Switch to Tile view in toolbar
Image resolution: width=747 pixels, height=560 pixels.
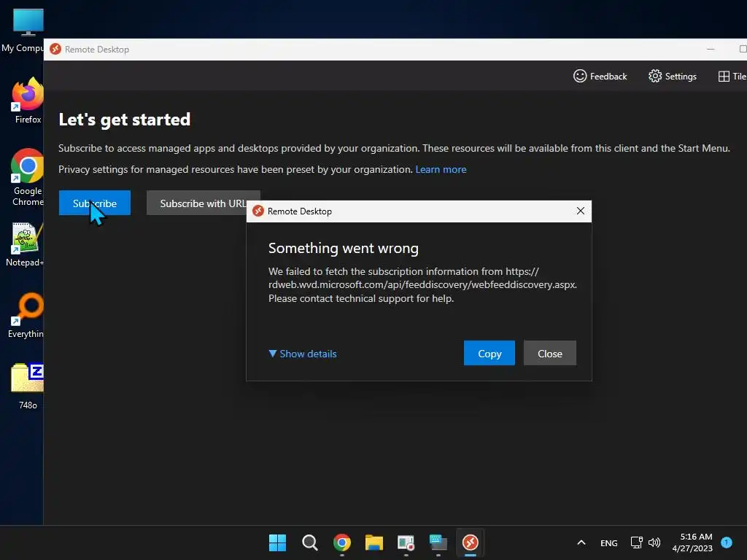pos(732,76)
